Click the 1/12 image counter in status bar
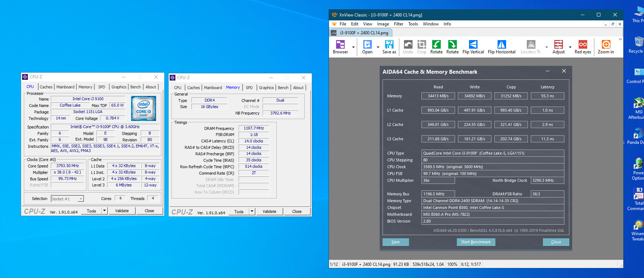The width and height of the screenshot is (644, 278). (334, 264)
